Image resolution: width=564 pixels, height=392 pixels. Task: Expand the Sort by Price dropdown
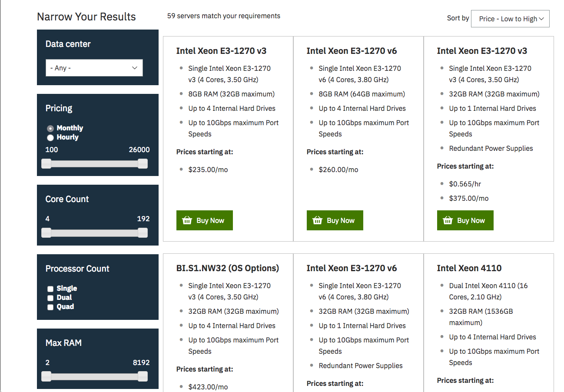510,19
